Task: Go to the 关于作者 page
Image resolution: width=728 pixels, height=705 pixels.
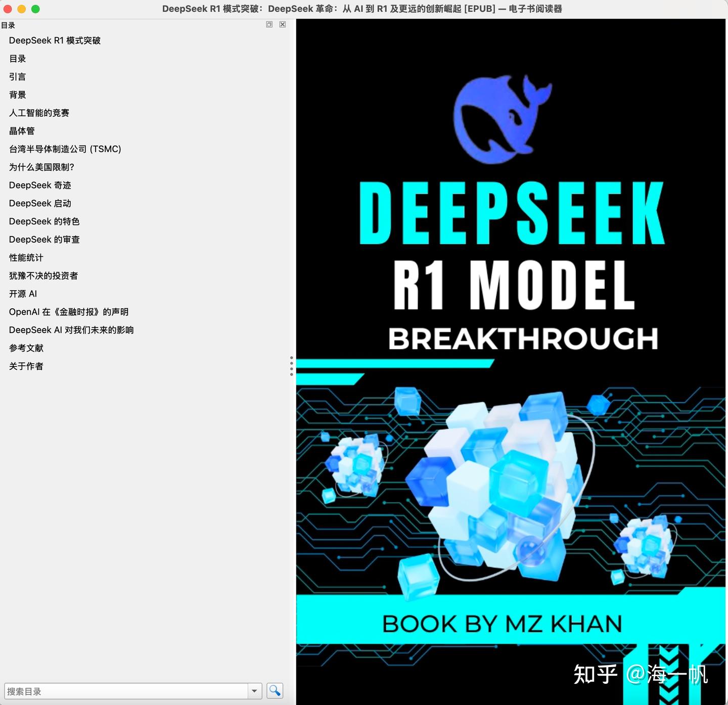Action: pos(26,366)
